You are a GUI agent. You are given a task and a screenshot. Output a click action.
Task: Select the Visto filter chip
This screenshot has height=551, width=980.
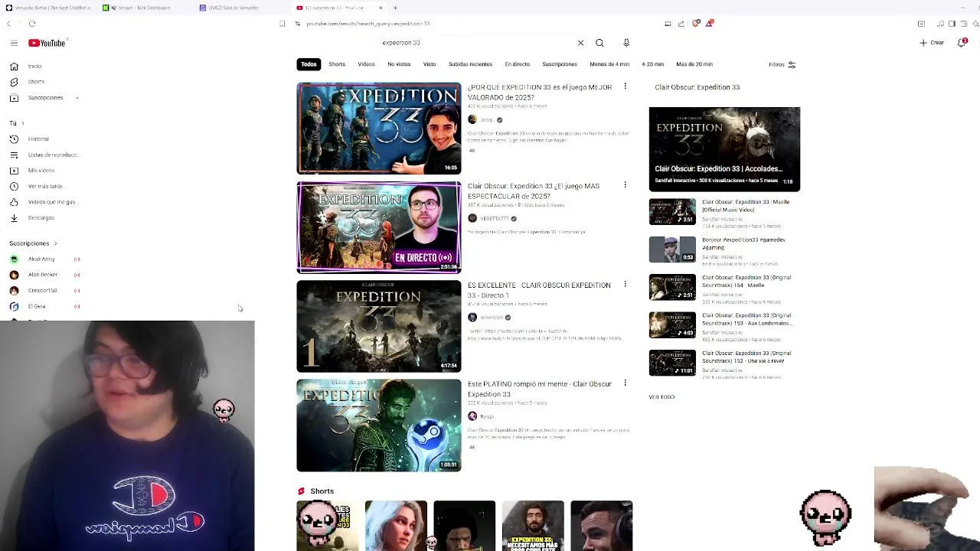coord(430,64)
